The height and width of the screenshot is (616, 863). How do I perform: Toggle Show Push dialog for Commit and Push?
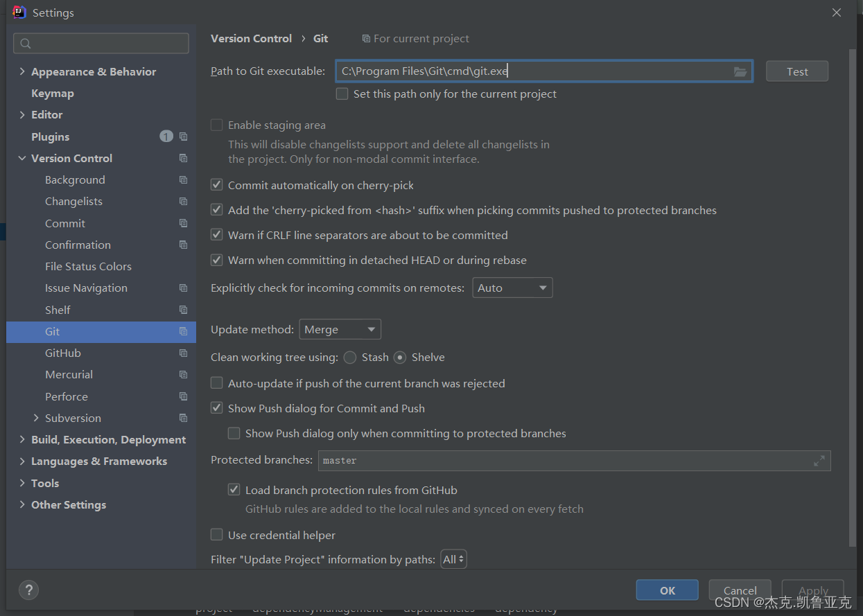(x=216, y=408)
